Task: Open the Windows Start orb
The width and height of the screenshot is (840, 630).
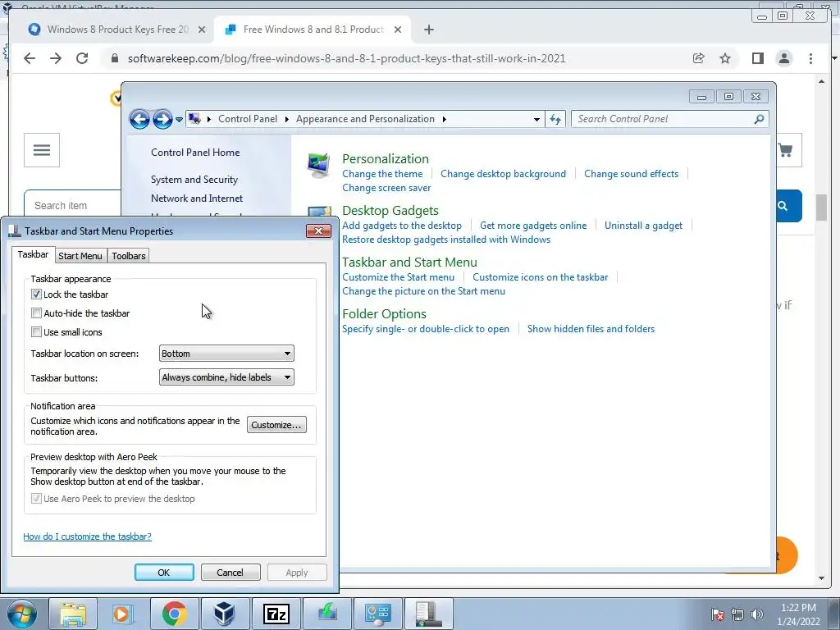Action: click(22, 614)
